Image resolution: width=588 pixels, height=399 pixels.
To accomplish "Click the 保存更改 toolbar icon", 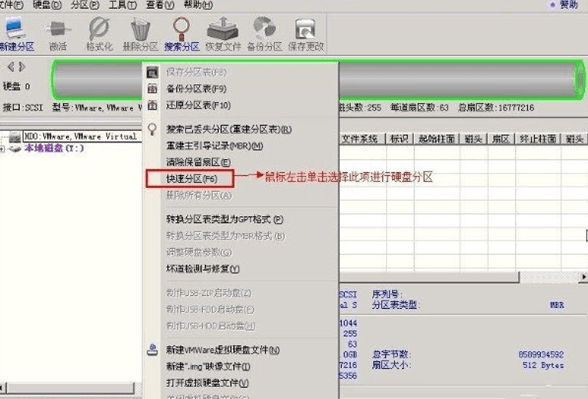I will coord(305,29).
